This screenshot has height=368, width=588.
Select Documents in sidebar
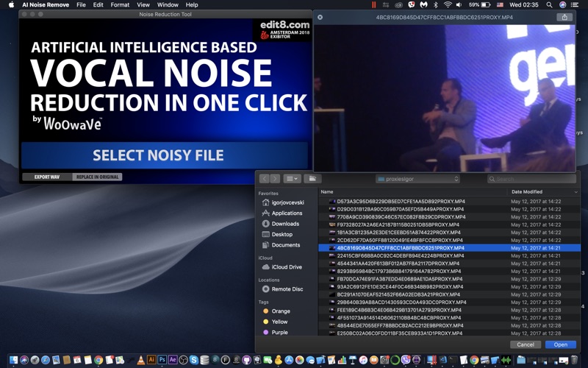(x=283, y=245)
